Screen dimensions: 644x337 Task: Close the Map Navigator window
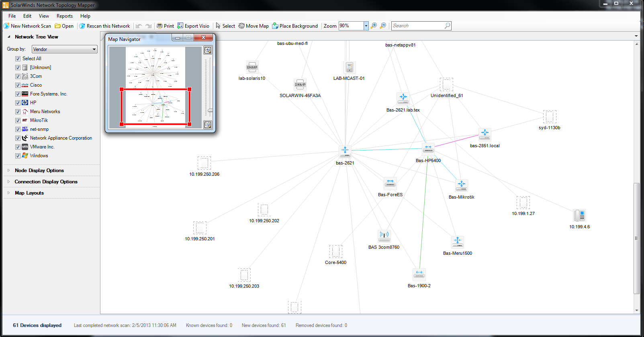pos(204,38)
